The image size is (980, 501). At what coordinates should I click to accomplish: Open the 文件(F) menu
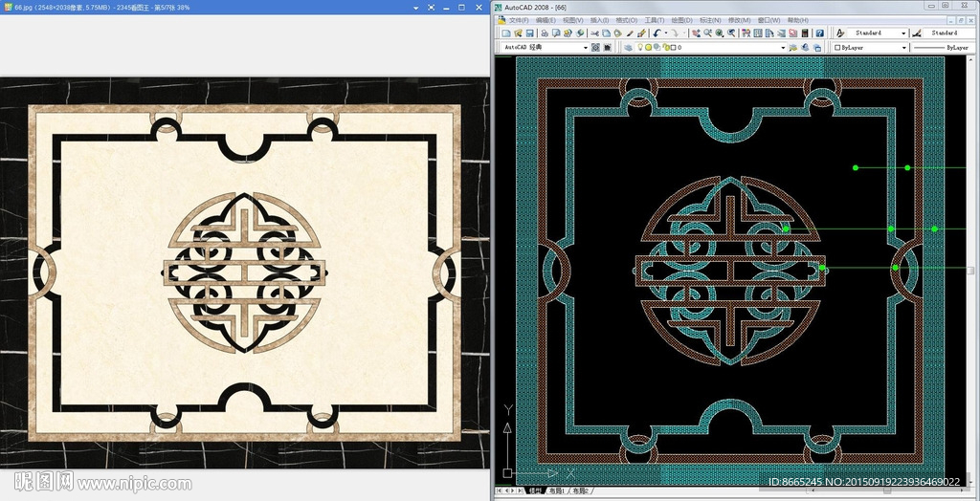click(x=519, y=19)
